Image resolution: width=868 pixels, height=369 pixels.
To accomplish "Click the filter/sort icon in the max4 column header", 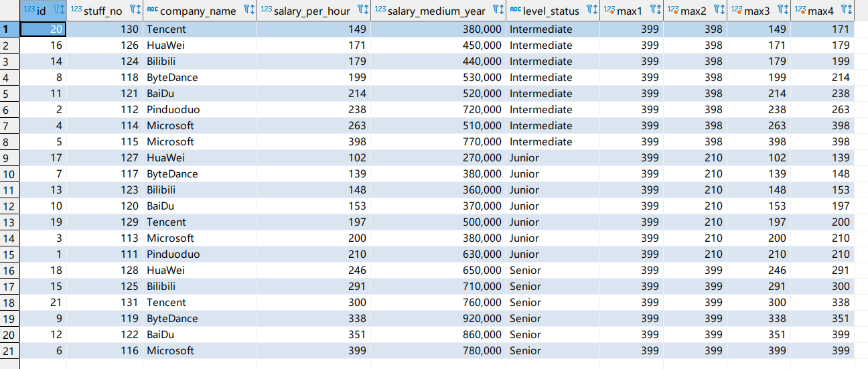I will click(x=845, y=10).
